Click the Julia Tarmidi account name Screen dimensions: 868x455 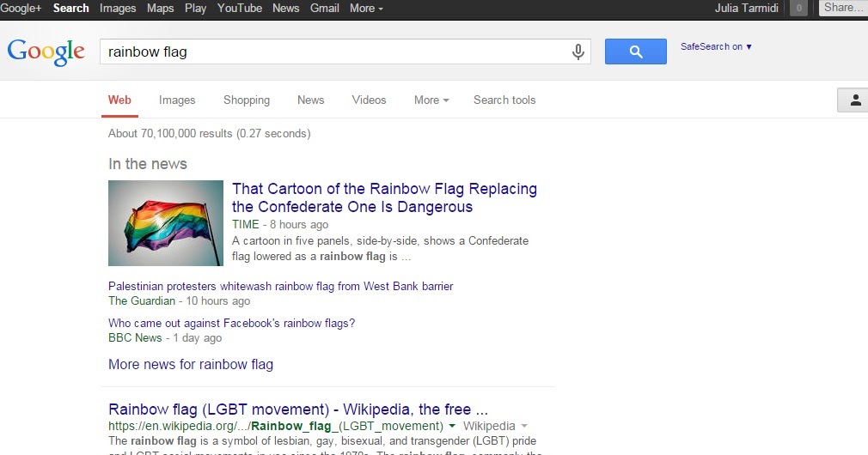pyautogui.click(x=746, y=9)
